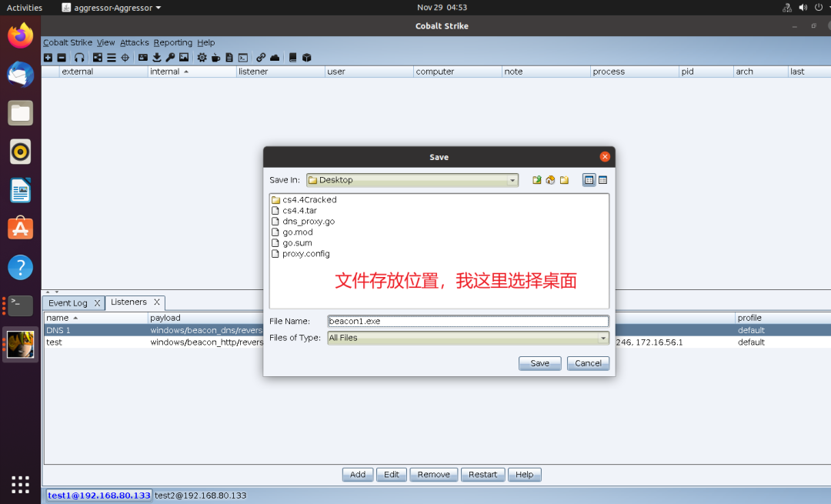This screenshot has width=831, height=504.
Task: Click Save button in Save dialog
Action: pos(539,363)
